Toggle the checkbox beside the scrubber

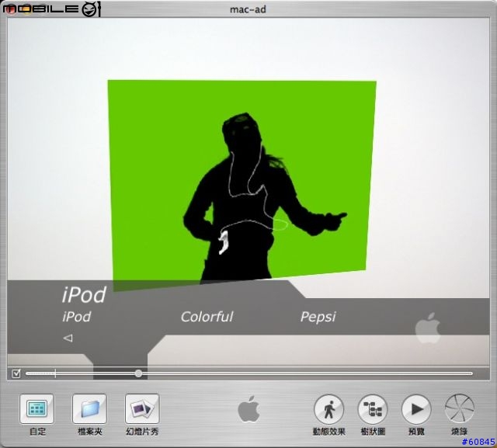click(x=16, y=373)
